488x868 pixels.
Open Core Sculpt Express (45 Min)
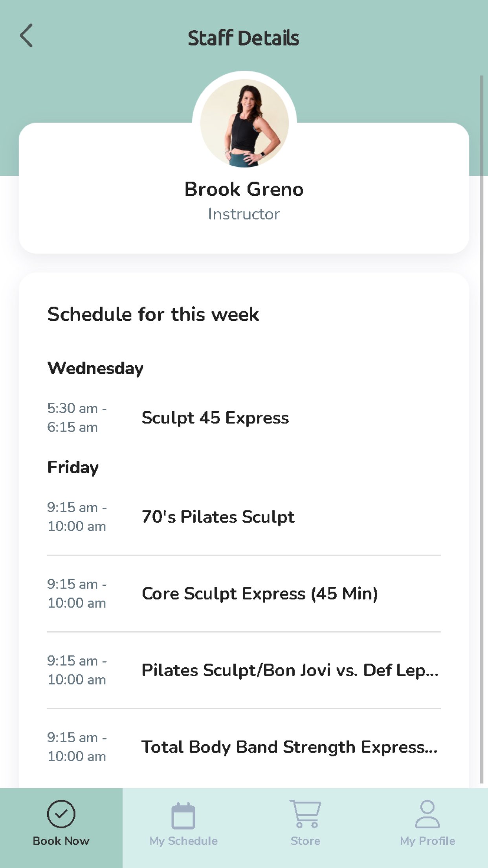pos(259,594)
